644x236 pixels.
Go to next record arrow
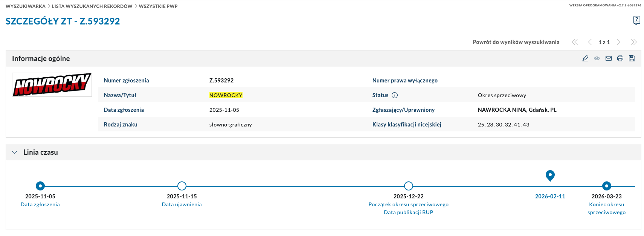point(618,42)
